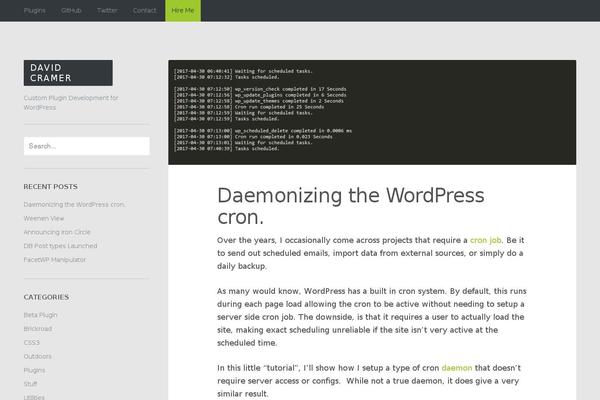The width and height of the screenshot is (600, 400).
Task: Open the Announcing Iron Circle post
Action: (x=57, y=232)
